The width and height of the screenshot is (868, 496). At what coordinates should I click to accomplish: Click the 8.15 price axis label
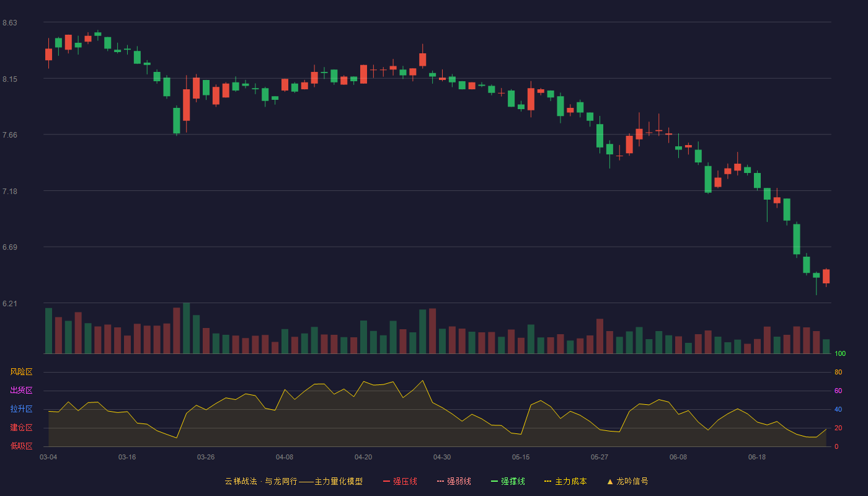[10, 79]
